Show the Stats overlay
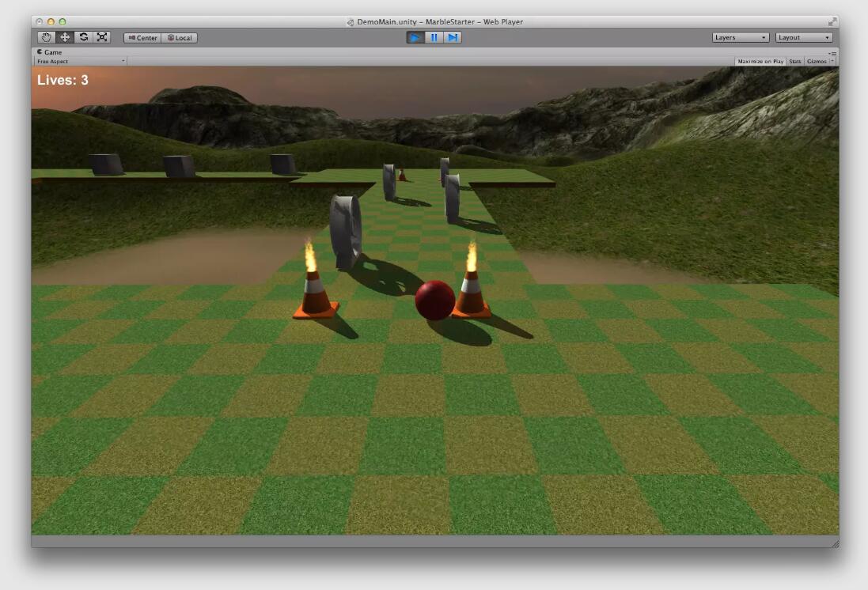This screenshot has height=590, width=868. [x=794, y=61]
